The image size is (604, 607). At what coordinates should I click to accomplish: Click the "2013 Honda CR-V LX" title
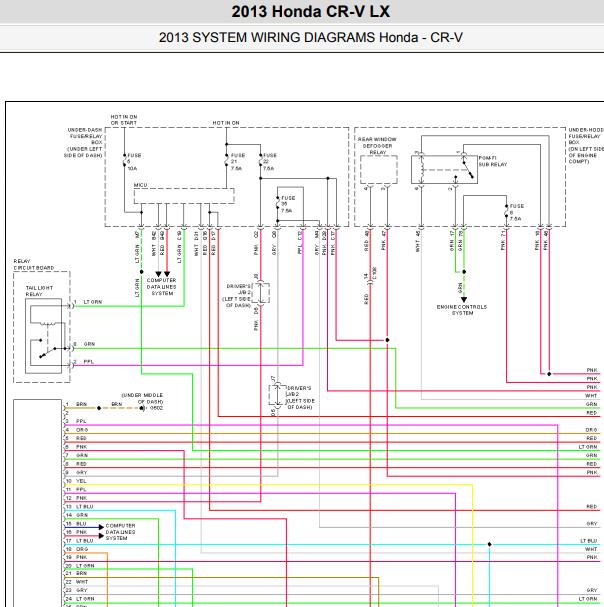point(311,12)
